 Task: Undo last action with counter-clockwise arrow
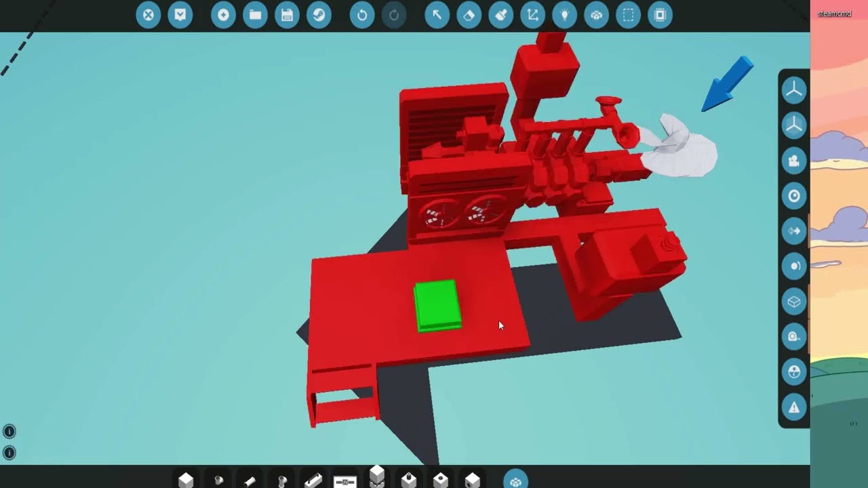pos(362,15)
